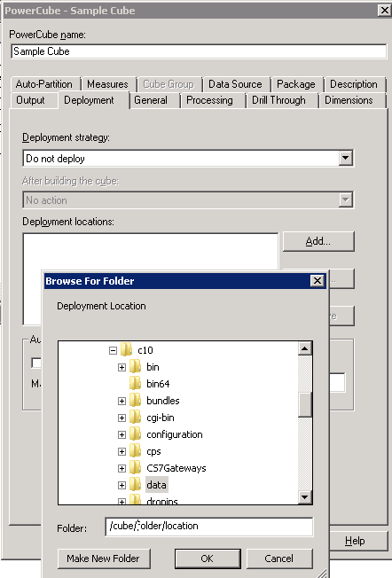392x578 pixels.
Task: Expand the cgi-bin folder node
Action: coord(122,418)
